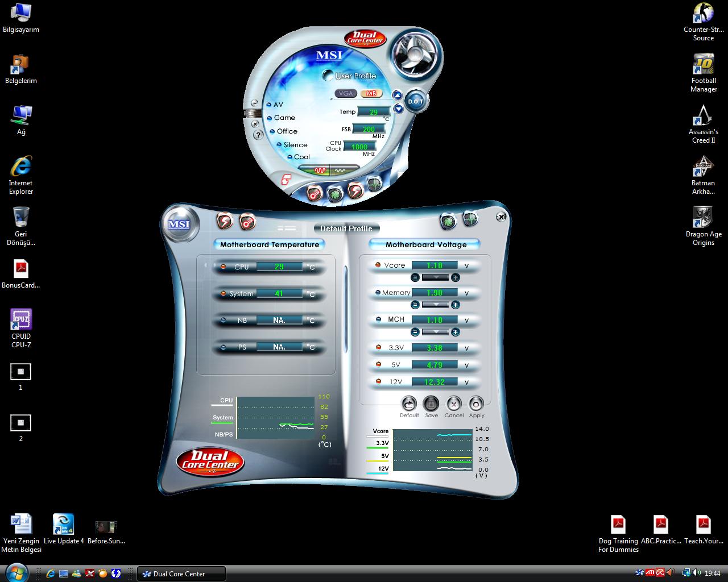The height and width of the screenshot is (582, 728).
Task: Click the 12V voltage value 12.32
Action: point(435,382)
